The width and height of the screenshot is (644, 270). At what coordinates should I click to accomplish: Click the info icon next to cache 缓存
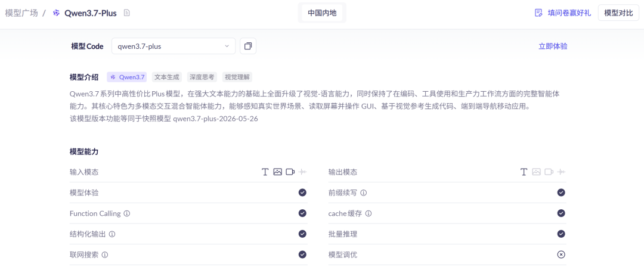(369, 213)
